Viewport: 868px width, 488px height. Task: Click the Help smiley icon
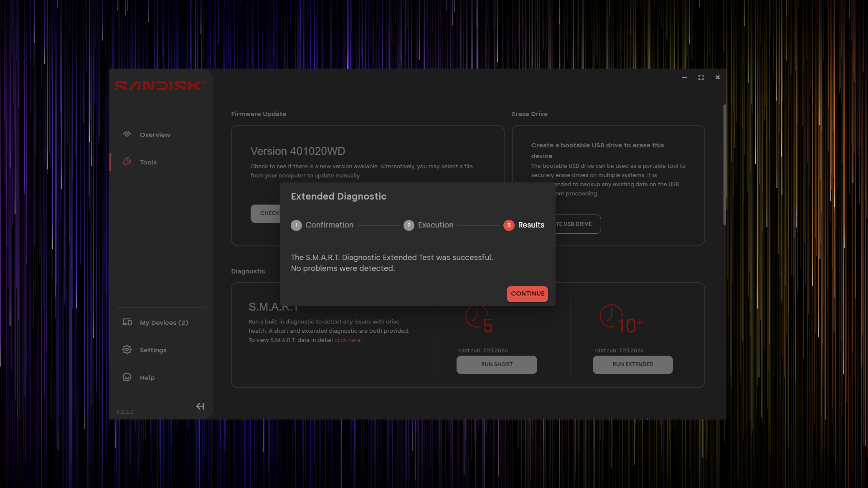[127, 377]
